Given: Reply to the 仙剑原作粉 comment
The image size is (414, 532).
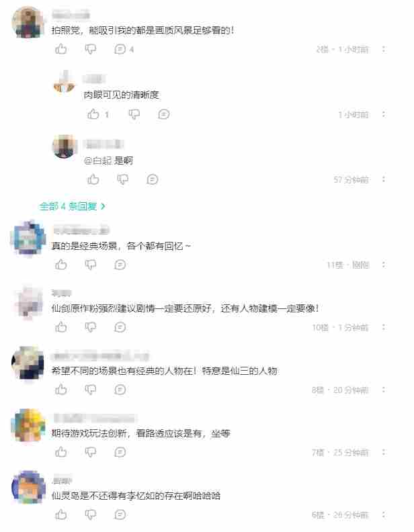Looking at the screenshot, I should (120, 327).
